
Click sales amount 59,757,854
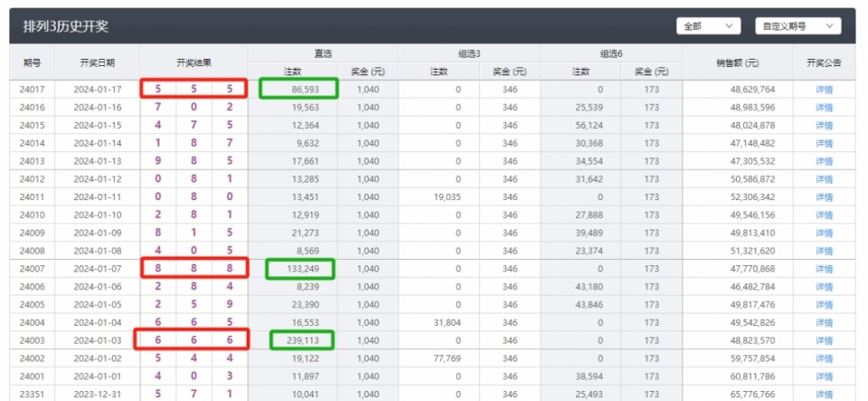752,358
